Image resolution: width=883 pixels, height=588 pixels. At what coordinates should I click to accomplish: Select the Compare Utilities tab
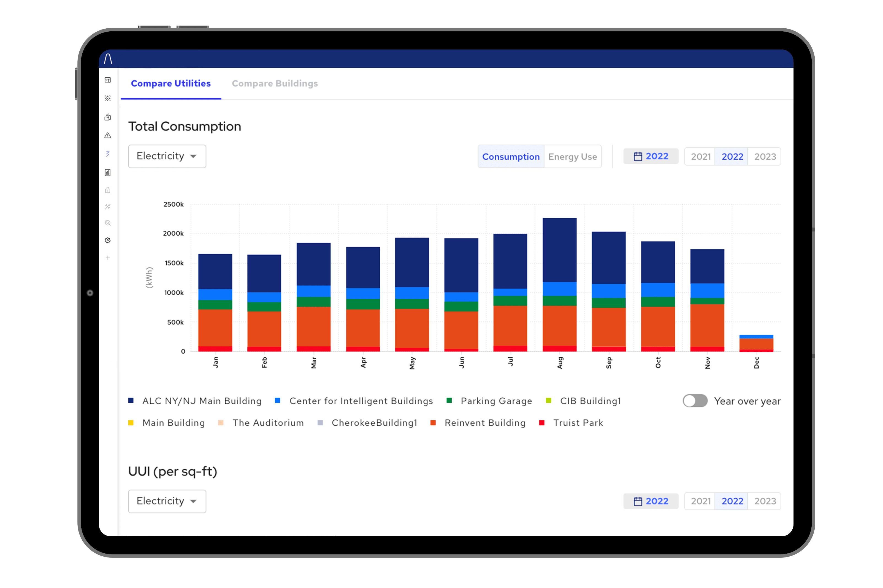coord(171,84)
